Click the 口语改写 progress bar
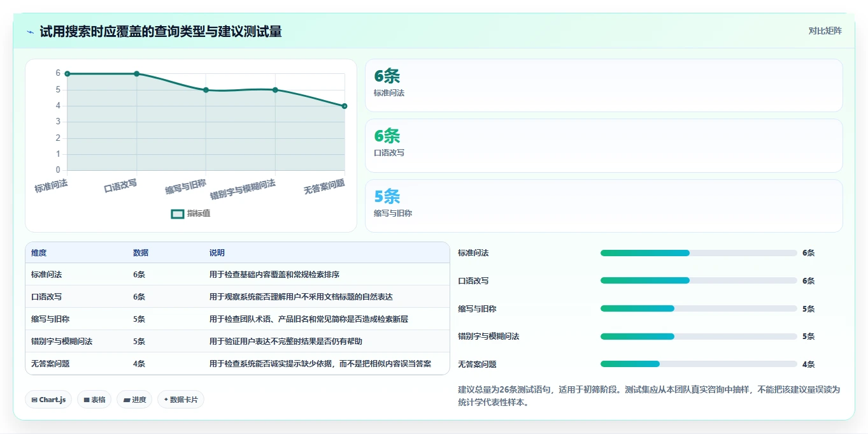The height and width of the screenshot is (434, 868). 699,280
